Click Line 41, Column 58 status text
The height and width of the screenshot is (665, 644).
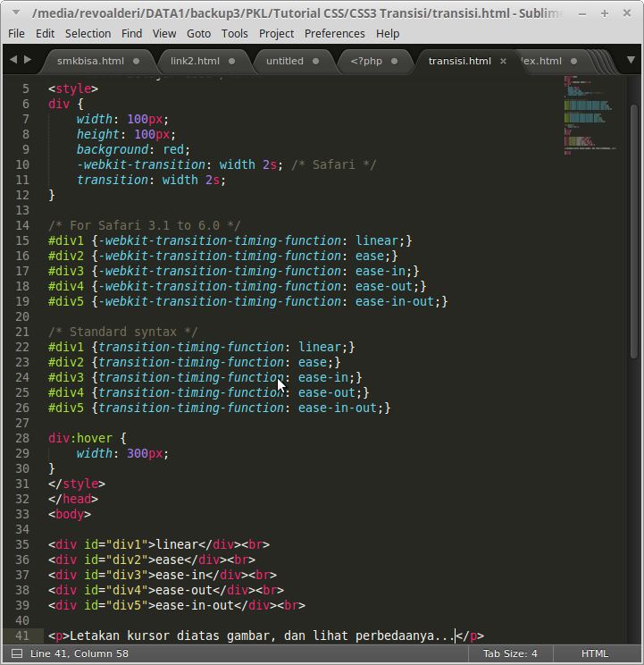[79, 653]
